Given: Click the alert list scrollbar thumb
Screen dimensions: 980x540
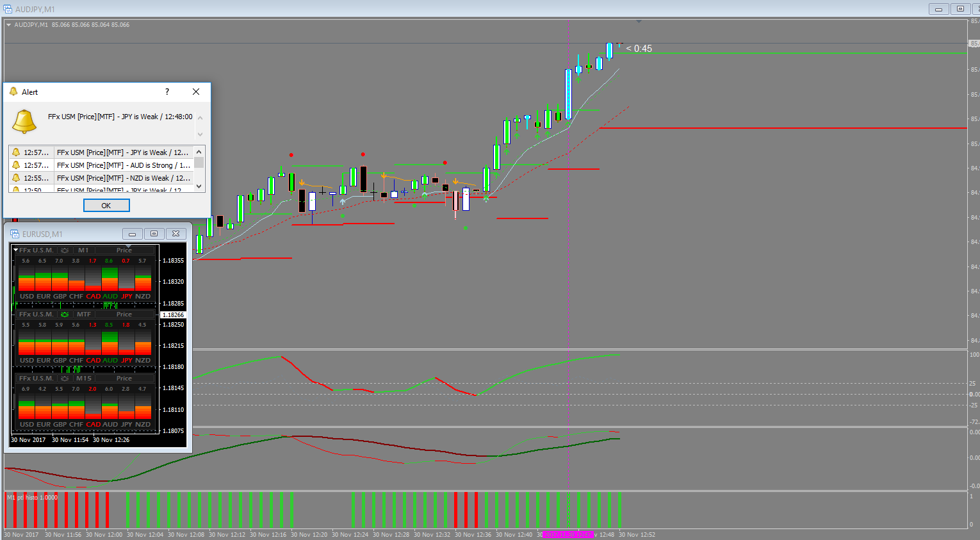Looking at the screenshot, I should click(x=199, y=162).
